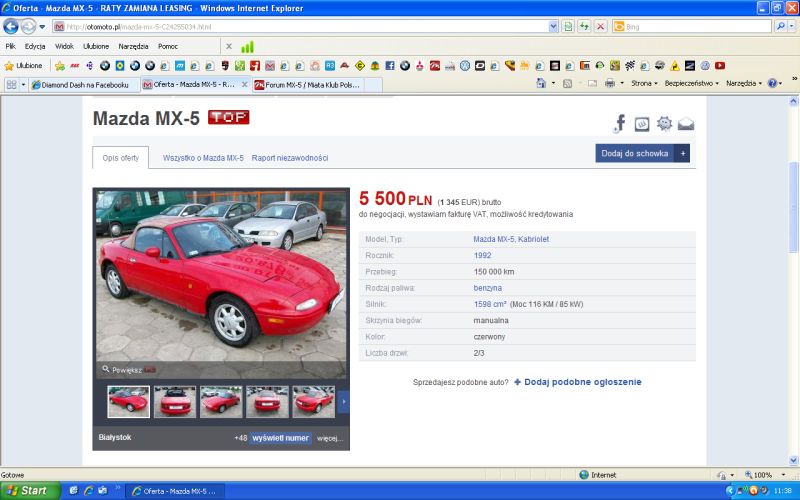Open the Narzędzia menu in the menu bar
Viewport: 800px width, 500px height.
[133, 46]
